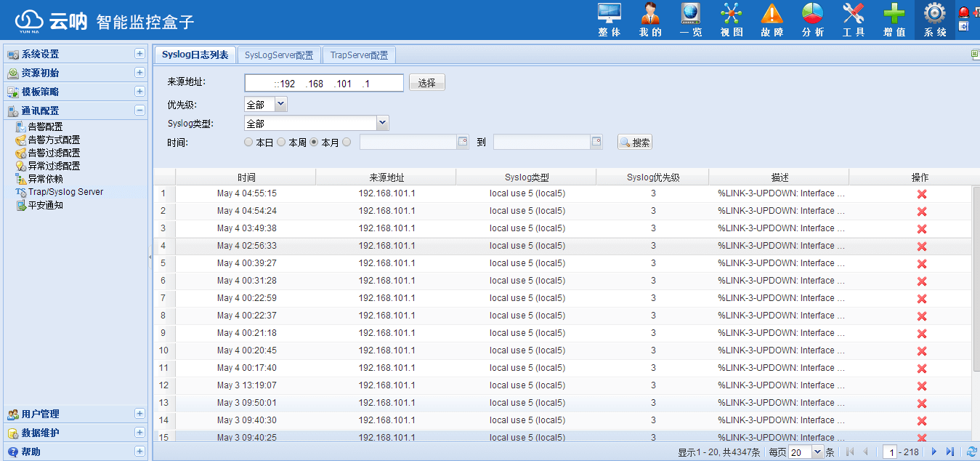Image resolution: width=980 pixels, height=461 pixels.
Task: Click the 搜索 search button
Action: coord(635,143)
